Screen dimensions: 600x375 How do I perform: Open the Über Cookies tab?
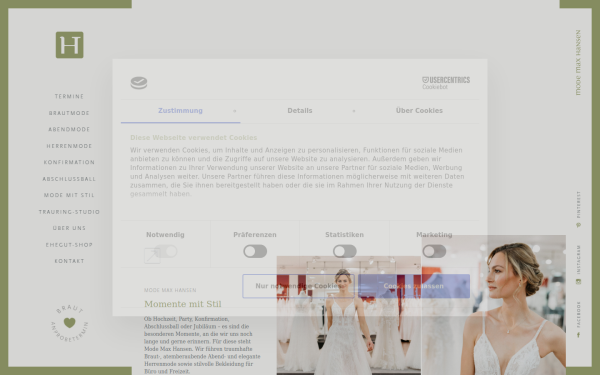(419, 111)
